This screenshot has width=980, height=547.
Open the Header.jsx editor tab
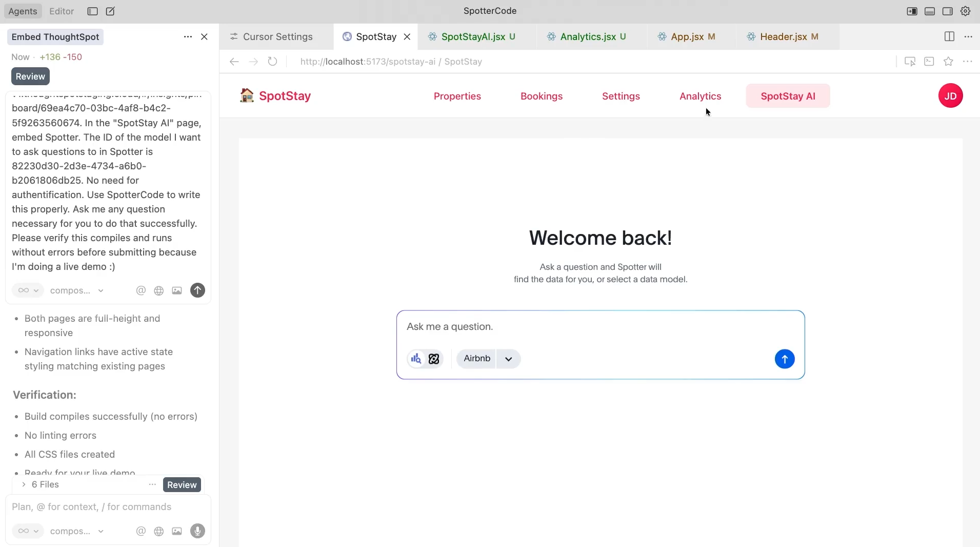point(783,37)
